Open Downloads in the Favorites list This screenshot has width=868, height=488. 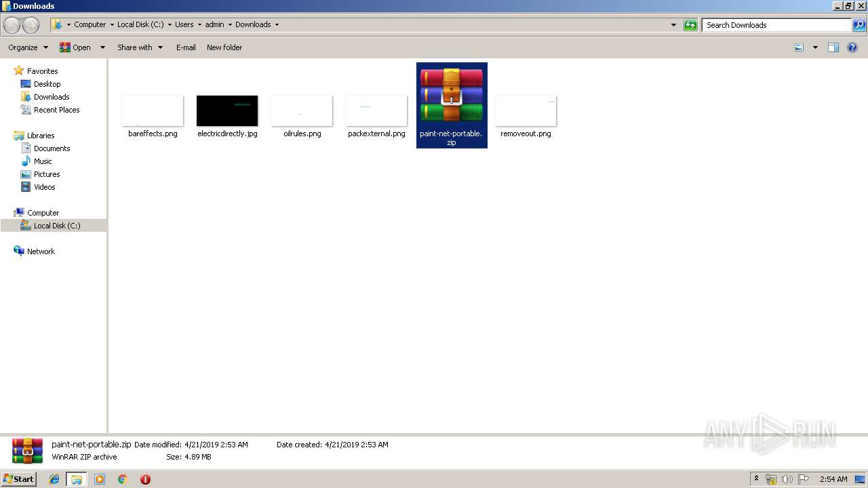(x=52, y=97)
